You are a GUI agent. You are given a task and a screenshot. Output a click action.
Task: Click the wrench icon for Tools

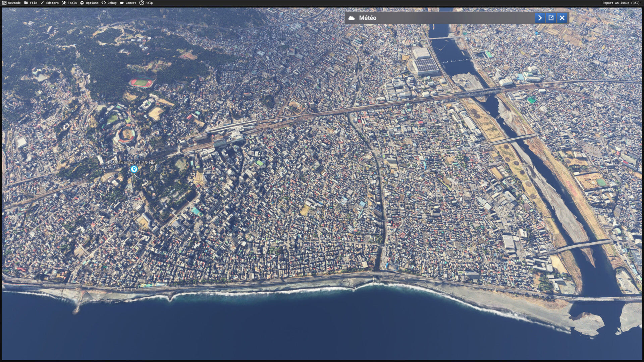pyautogui.click(x=64, y=3)
